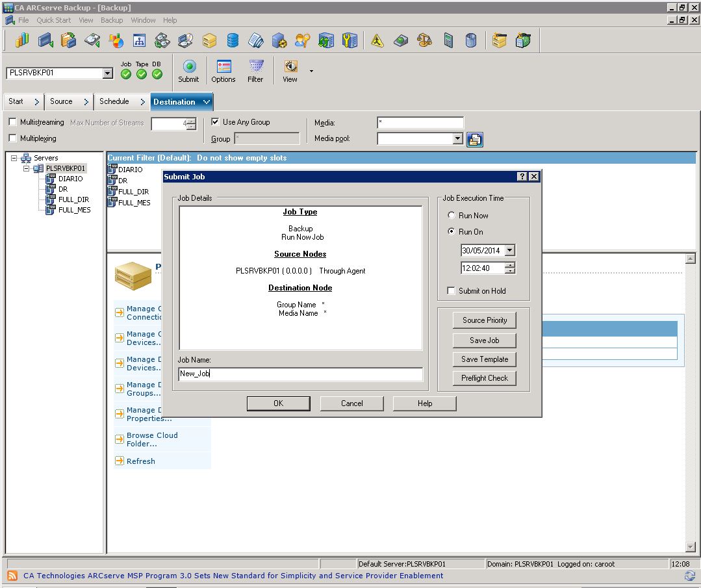Screen dimensions: 701x588
Task: Click the RSS feed icon in status bar
Action: tap(12, 576)
